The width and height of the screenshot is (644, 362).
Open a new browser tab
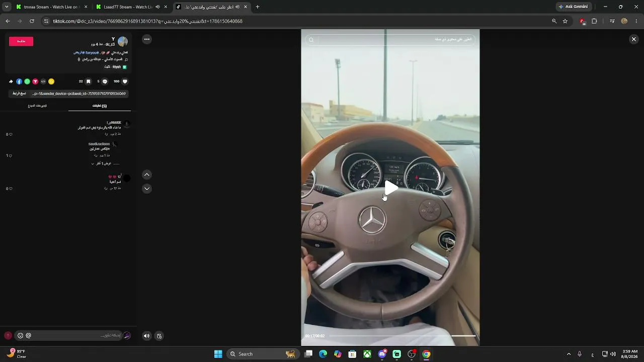(258, 7)
